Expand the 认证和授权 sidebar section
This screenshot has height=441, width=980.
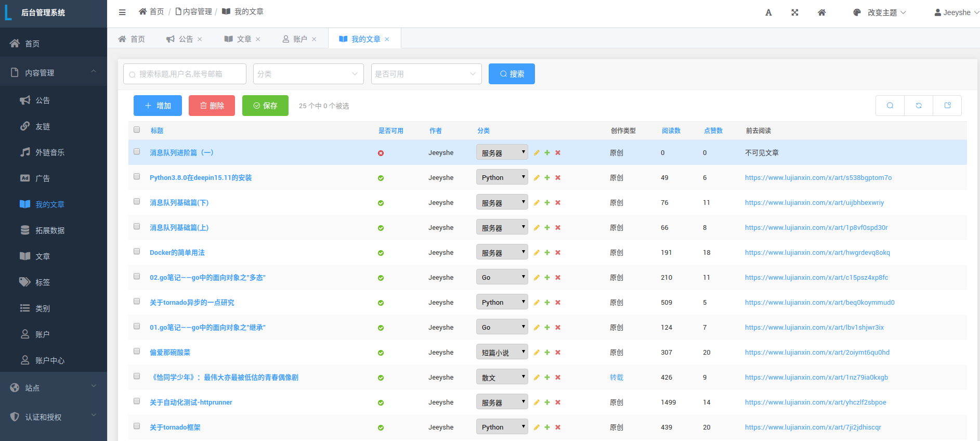pos(54,417)
